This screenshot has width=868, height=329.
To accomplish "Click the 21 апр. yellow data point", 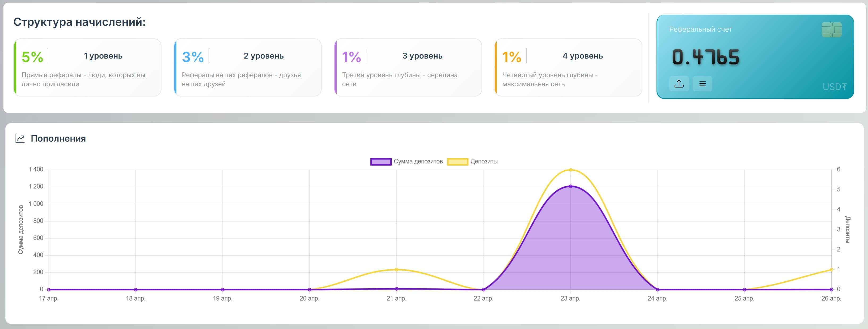I will coord(397,270).
